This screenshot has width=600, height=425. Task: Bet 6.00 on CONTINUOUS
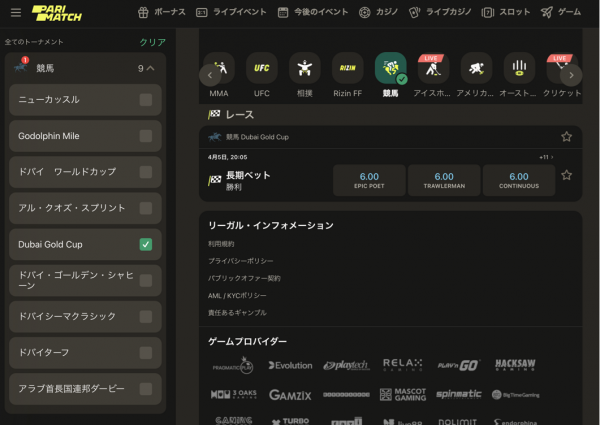[519, 180]
